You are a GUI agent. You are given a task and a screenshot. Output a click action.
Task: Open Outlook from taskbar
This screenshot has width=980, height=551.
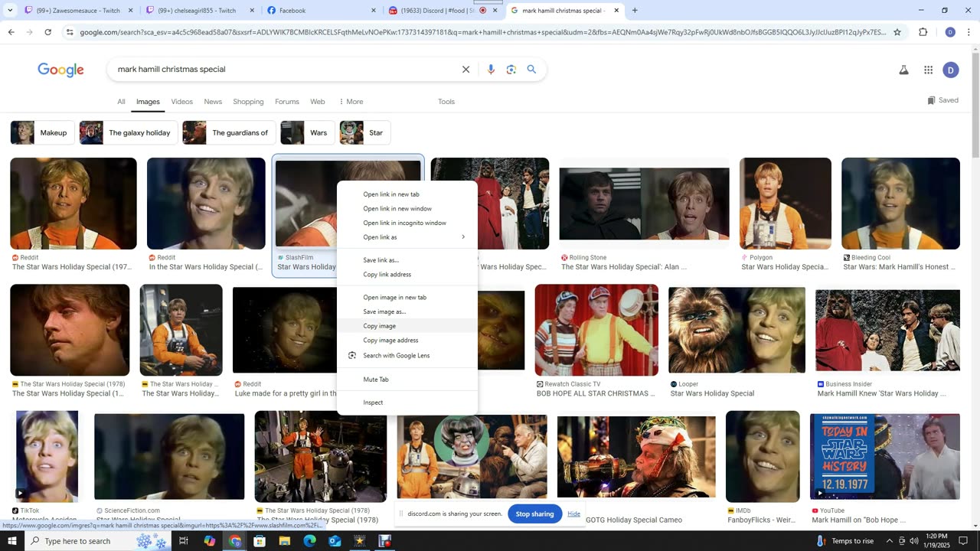335,541
